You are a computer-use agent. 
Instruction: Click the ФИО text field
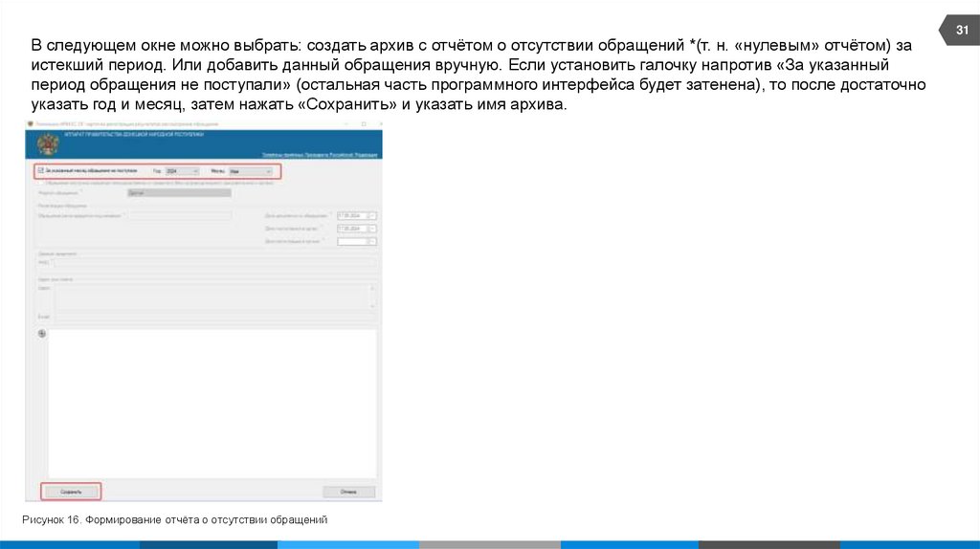pyautogui.click(x=215, y=263)
